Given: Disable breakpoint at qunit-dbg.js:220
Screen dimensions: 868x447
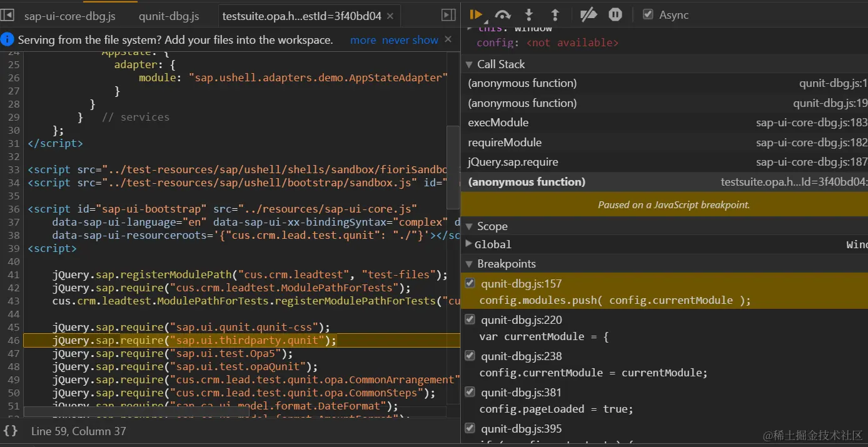Looking at the screenshot, I should click(470, 319).
